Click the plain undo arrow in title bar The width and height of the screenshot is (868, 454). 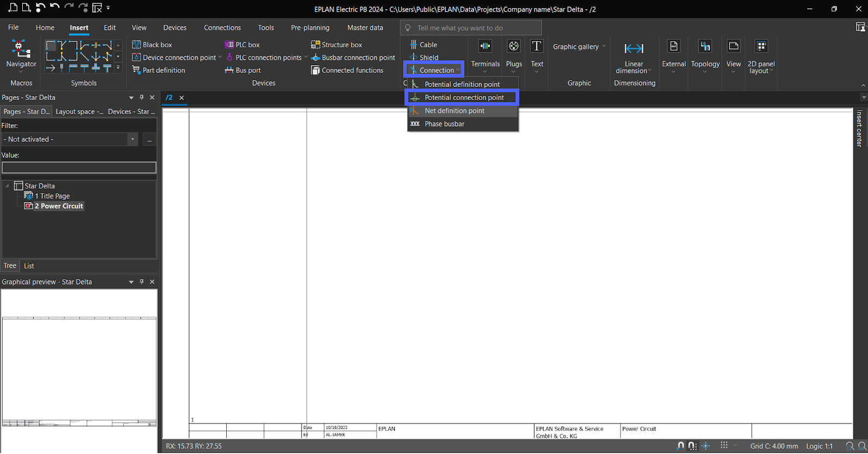54,8
